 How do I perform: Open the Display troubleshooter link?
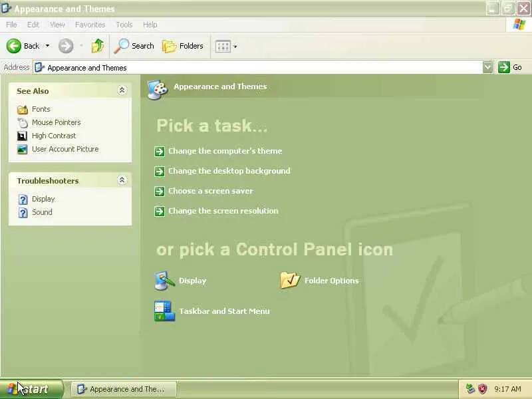point(43,199)
